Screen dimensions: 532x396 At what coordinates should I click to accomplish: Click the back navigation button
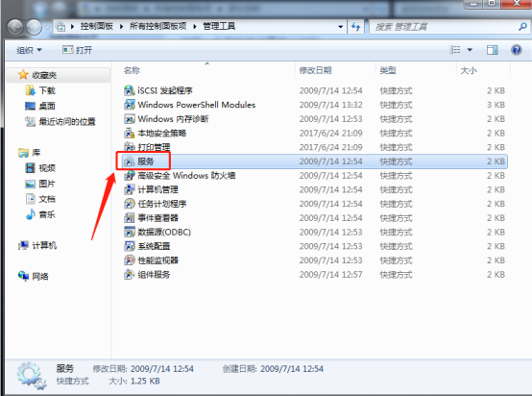[15, 27]
